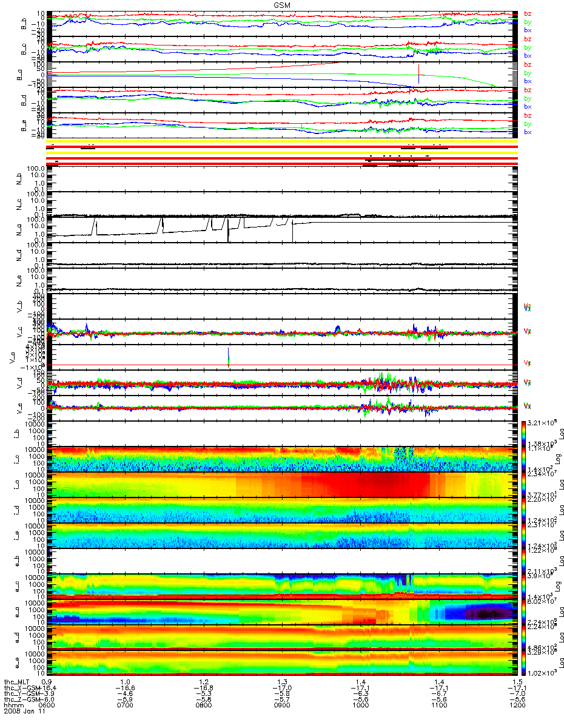Click the B_c axis label
This screenshot has height=728, width=564.
click(24, 49)
